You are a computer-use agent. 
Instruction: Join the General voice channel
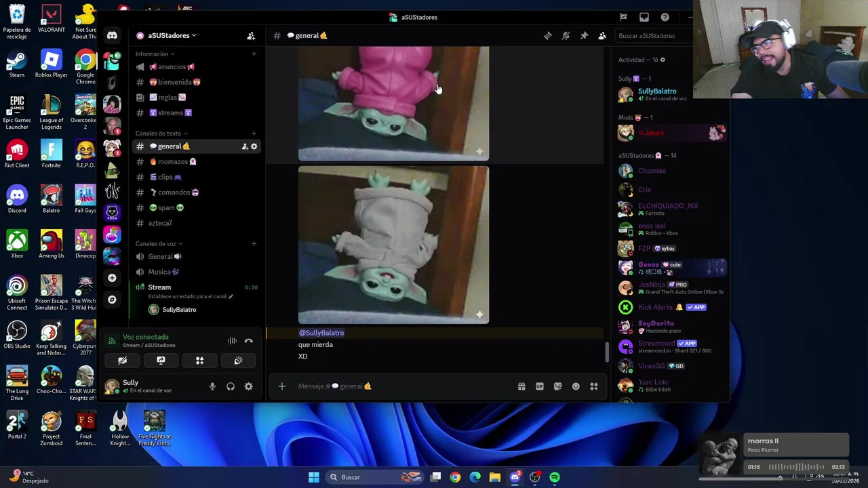click(195, 257)
